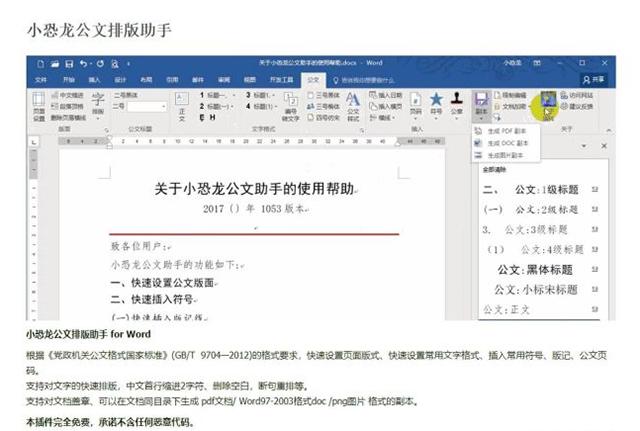Open the 二号 font combo box

pos(147,107)
